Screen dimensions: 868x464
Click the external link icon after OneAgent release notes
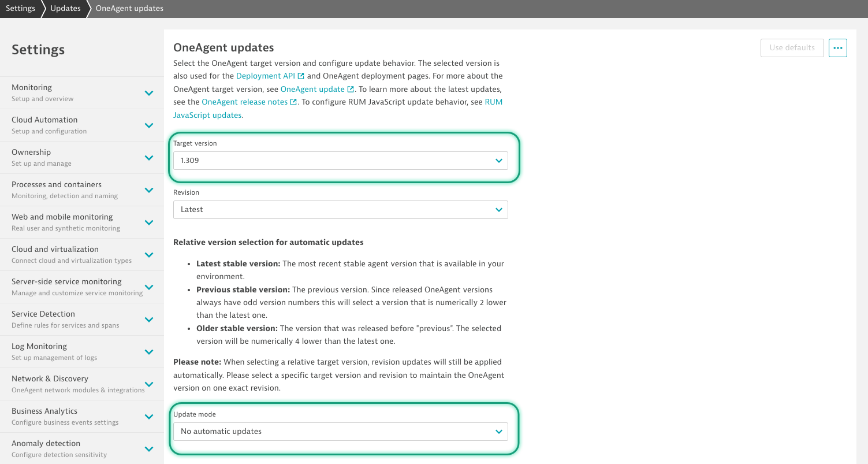click(x=293, y=102)
